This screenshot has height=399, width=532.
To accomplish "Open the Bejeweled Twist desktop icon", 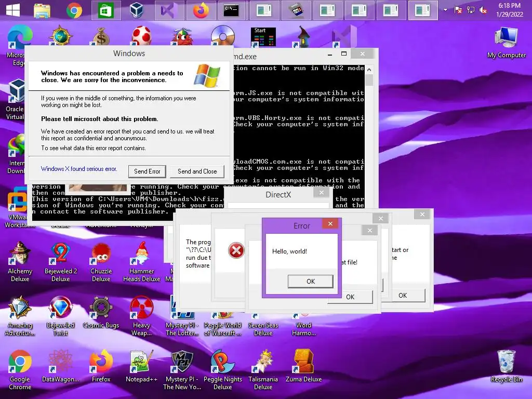I will [60, 315].
